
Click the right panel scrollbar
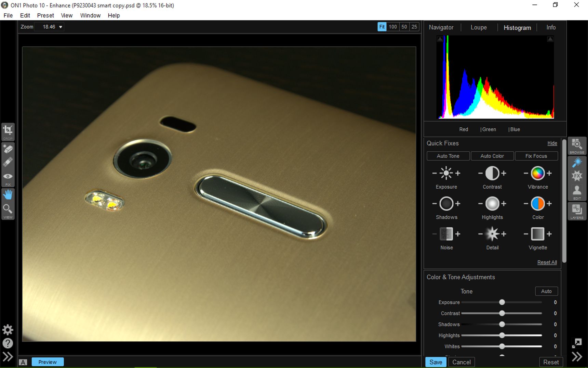click(564, 201)
